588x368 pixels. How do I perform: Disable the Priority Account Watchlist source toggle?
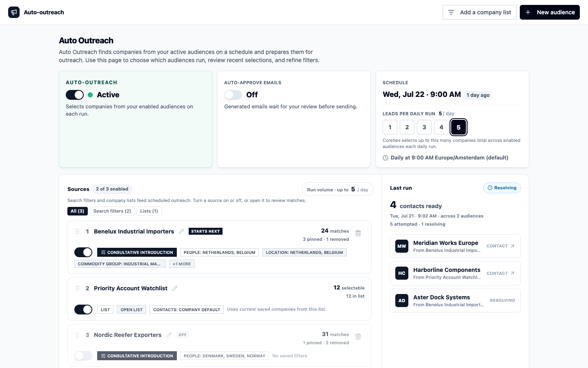[83, 310]
